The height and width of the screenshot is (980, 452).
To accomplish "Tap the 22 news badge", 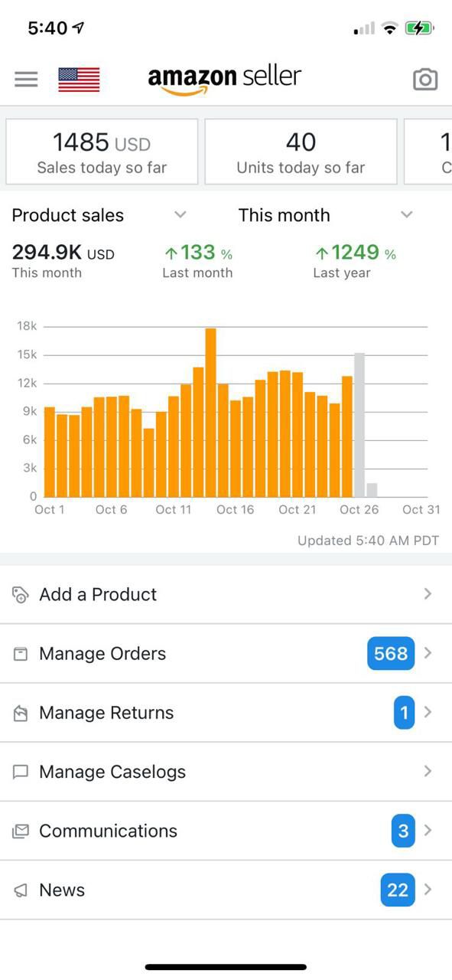I will click(398, 890).
